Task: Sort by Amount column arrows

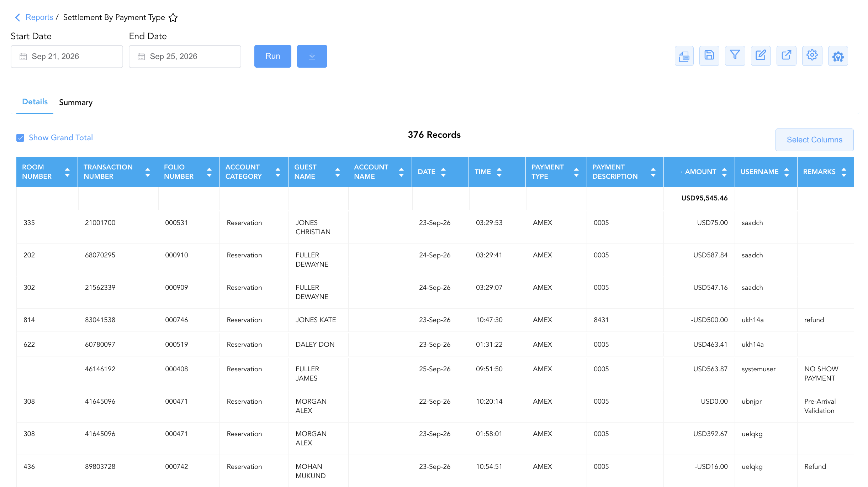Action: pyautogui.click(x=724, y=172)
